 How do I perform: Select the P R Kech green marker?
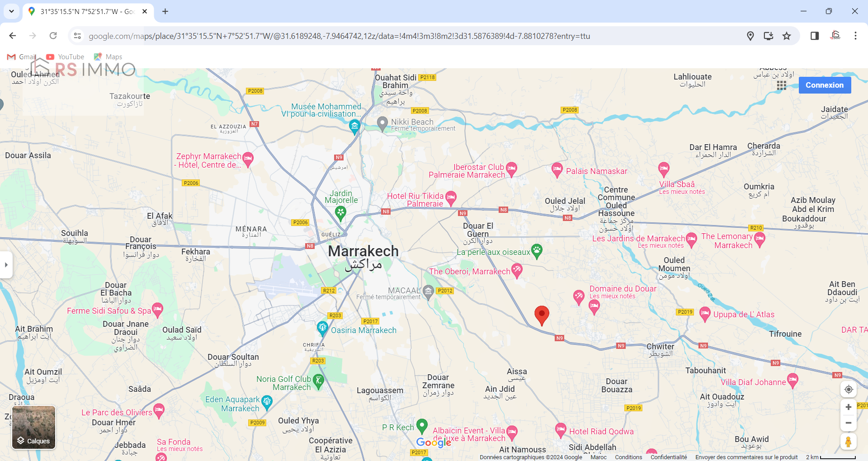pos(422,425)
